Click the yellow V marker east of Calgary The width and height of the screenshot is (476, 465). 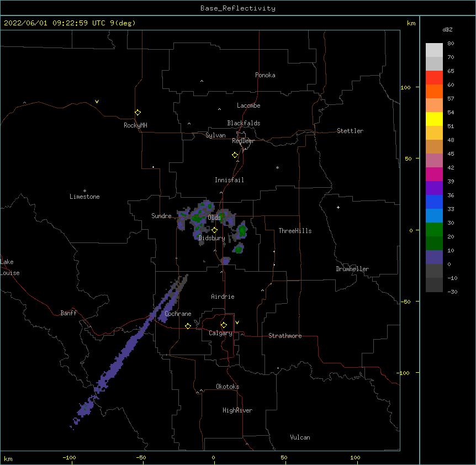pyautogui.click(x=237, y=323)
